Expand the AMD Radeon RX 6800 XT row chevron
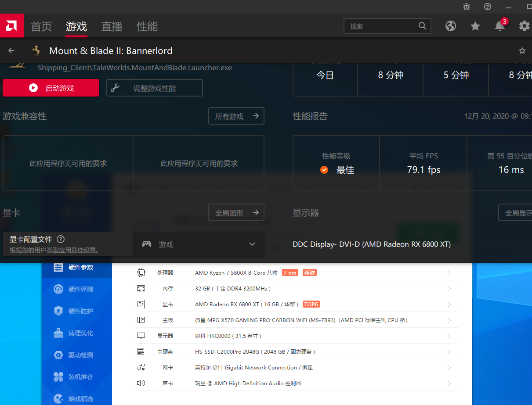 tap(449, 305)
